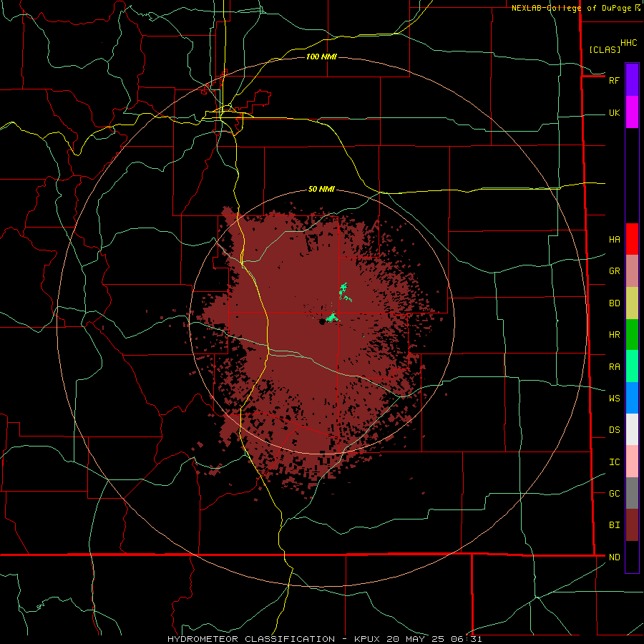Image resolution: width=644 pixels, height=644 pixels.
Task: Click the upper green rain echo cluster
Action: pos(345,292)
